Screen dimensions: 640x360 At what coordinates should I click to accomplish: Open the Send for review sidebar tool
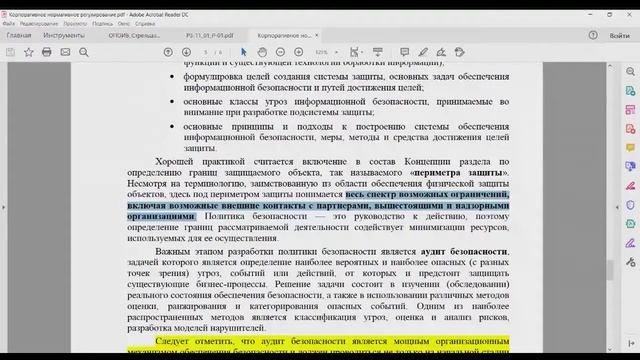coord(631,167)
